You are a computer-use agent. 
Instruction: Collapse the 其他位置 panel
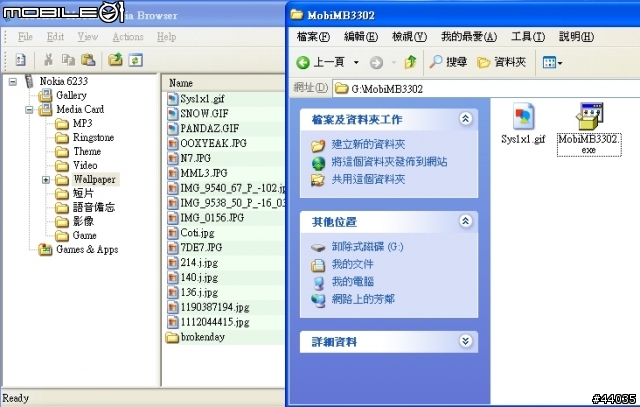465,221
